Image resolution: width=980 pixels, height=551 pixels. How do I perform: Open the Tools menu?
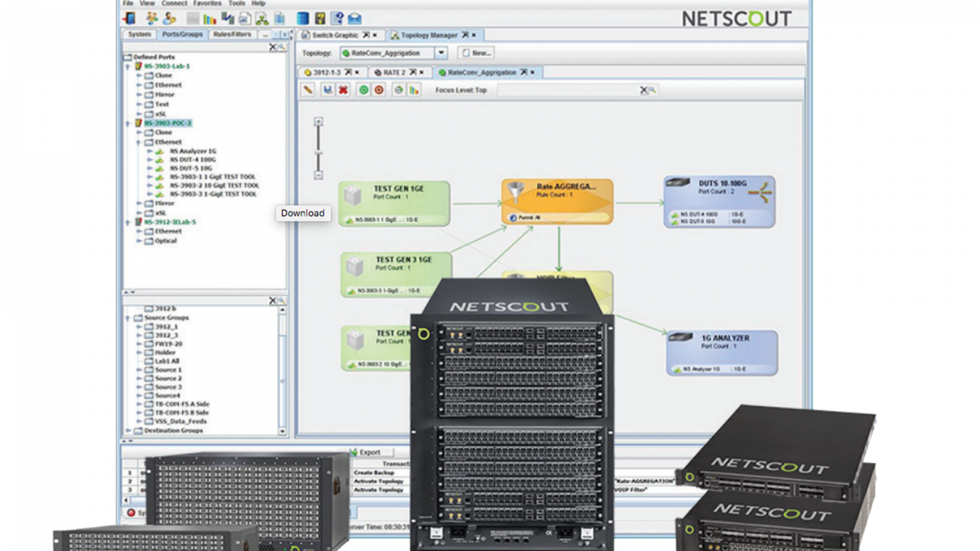coord(237,3)
